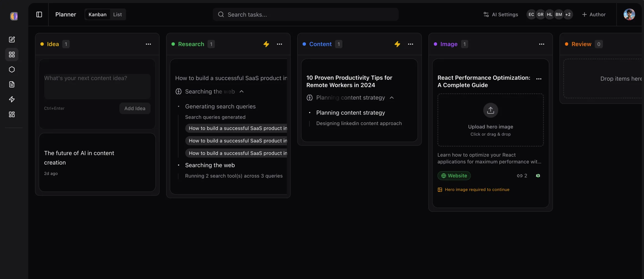644x279 pixels.
Task: Click Upload hero image area
Action: pos(490,120)
